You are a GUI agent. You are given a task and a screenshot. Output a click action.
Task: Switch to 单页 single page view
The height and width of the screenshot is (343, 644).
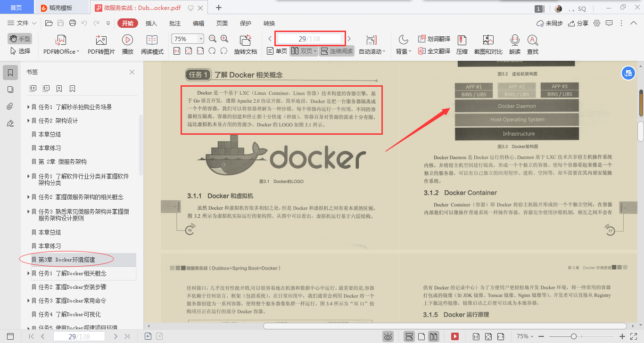277,51
